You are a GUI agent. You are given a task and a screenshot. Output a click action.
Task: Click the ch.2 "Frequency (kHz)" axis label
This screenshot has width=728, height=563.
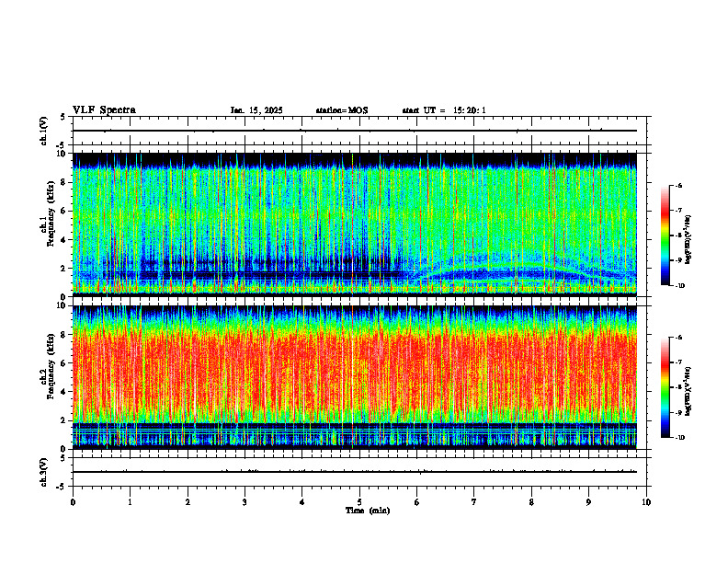point(51,366)
